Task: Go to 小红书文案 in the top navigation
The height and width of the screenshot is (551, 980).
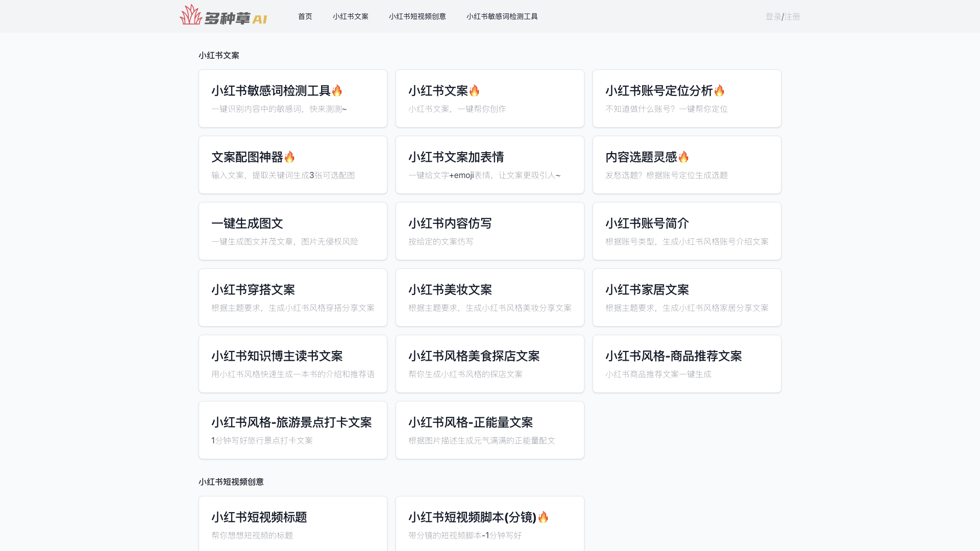Action: [x=351, y=16]
